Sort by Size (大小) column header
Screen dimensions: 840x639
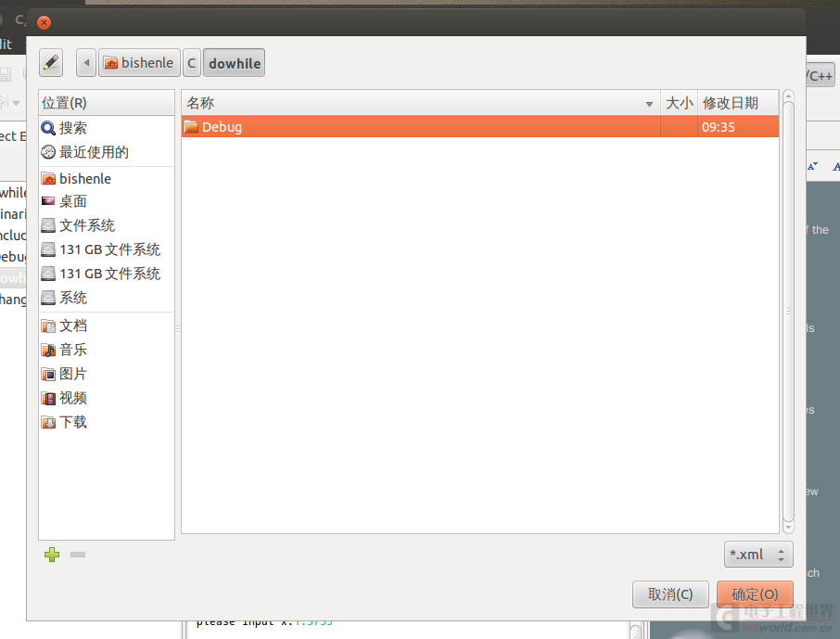coord(680,103)
